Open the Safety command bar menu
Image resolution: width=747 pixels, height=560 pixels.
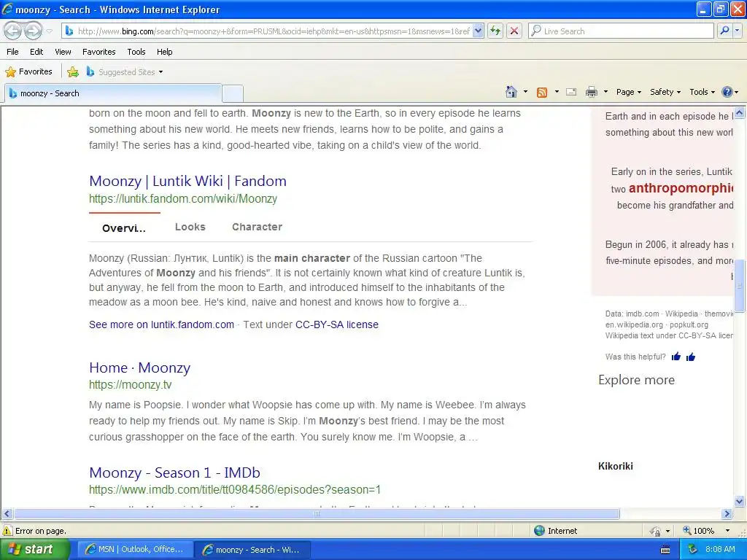coord(665,92)
